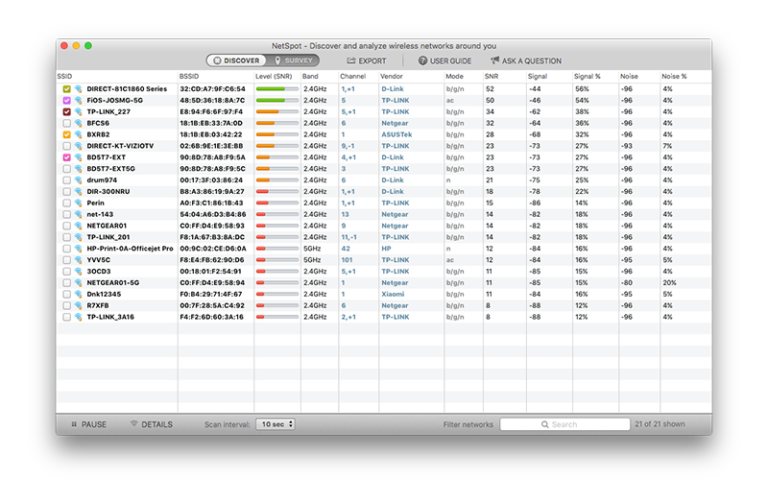Screen dimensions: 768x480
Task: Open Details via the Wi-Fi signal icon
Action: (134, 424)
